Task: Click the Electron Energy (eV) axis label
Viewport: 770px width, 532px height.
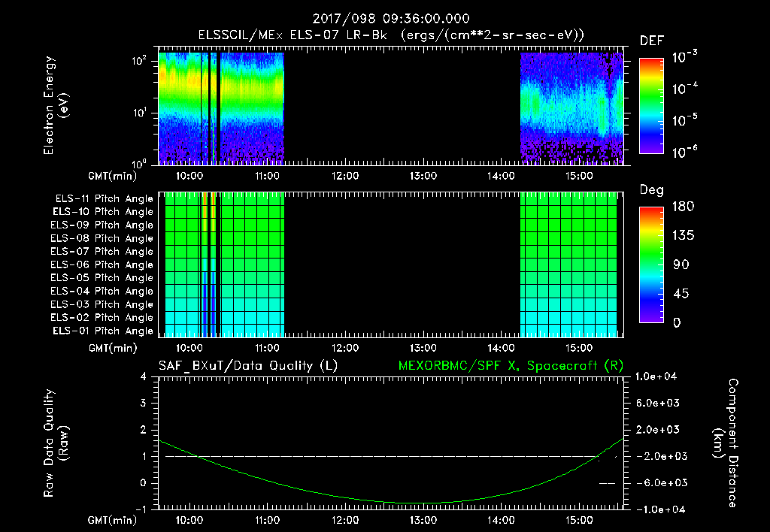Action: pyautogui.click(x=56, y=105)
